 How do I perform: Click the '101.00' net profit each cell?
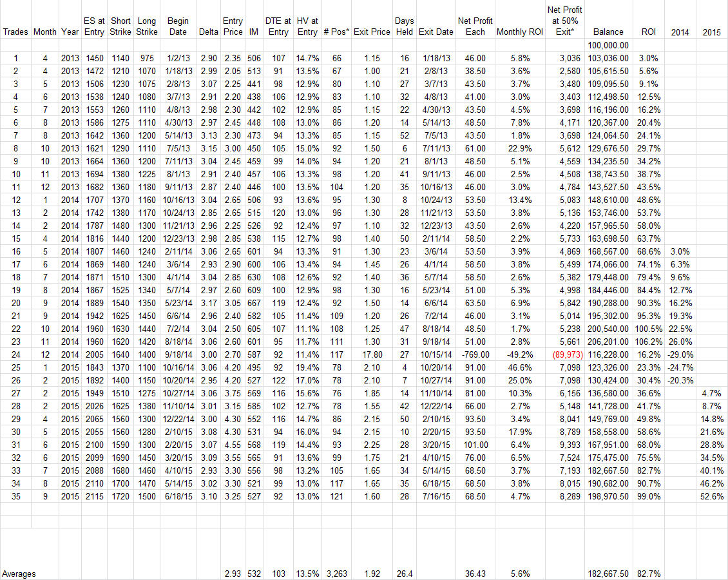[475, 445]
